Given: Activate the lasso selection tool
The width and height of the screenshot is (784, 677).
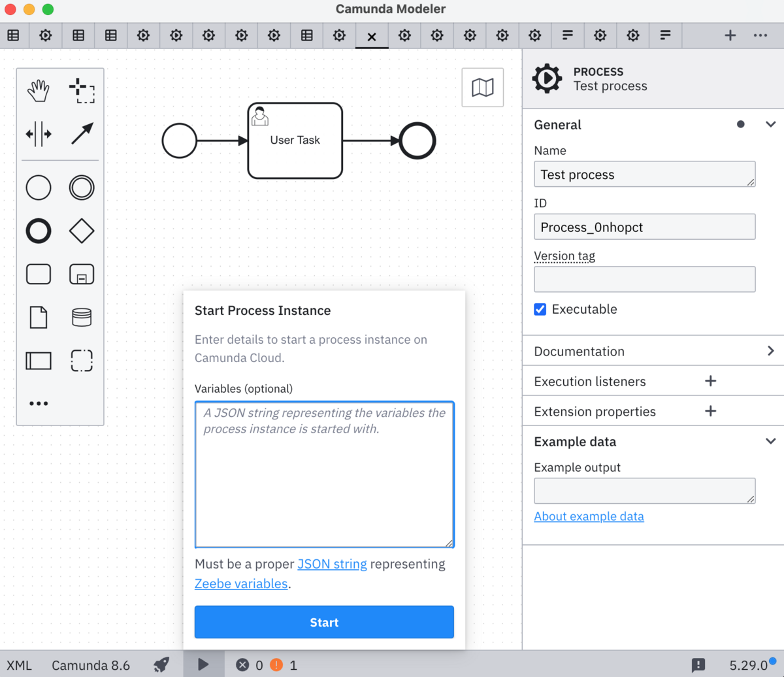Looking at the screenshot, I should coord(82,91).
